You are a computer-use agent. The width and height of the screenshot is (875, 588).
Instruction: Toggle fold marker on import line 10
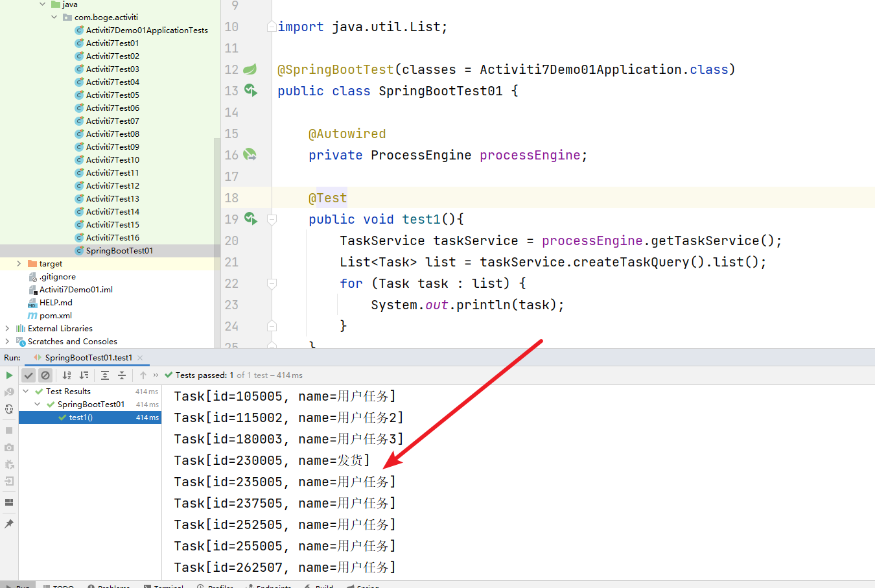click(x=272, y=27)
